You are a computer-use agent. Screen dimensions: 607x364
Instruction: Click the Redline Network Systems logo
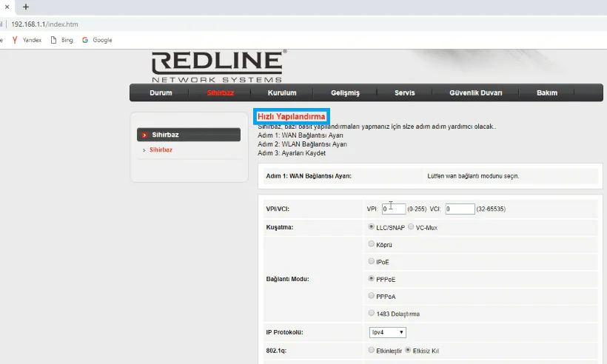click(x=217, y=66)
